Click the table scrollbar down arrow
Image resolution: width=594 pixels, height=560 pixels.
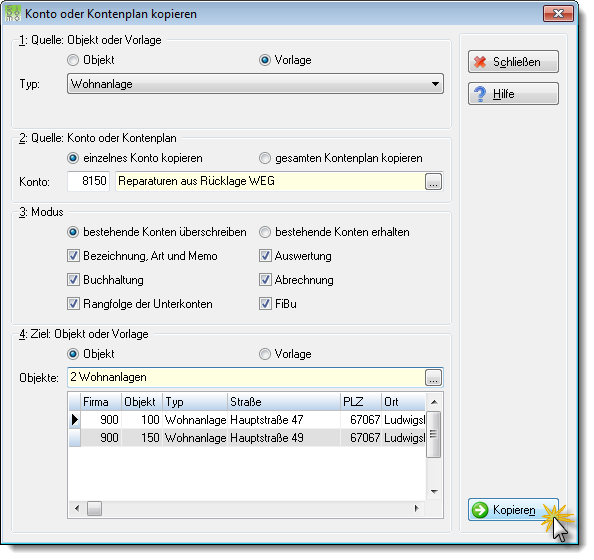point(435,492)
